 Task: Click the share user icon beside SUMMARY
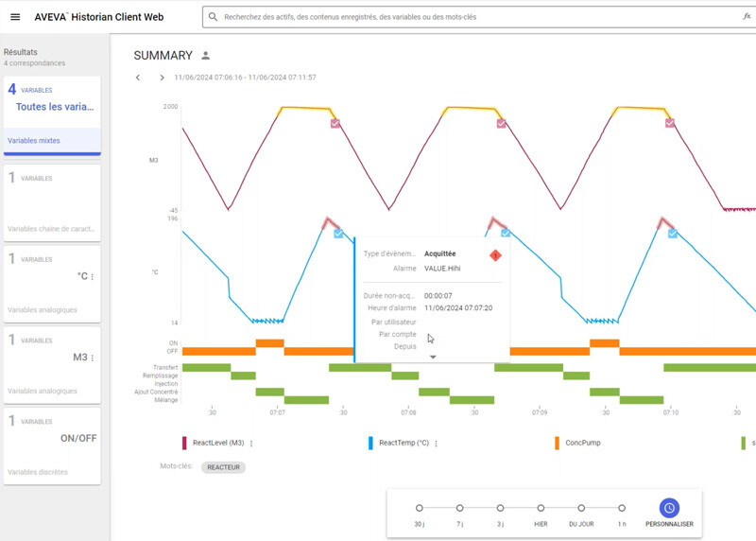coord(206,56)
